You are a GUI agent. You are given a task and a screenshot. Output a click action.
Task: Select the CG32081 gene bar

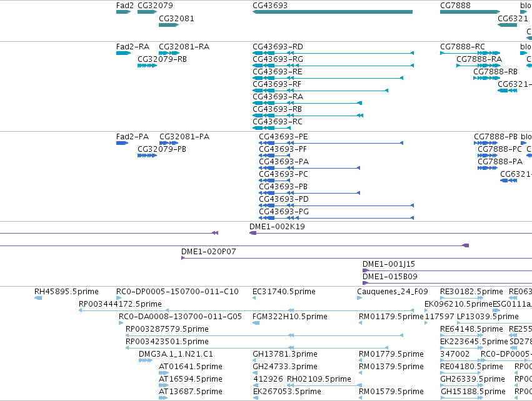[169, 25]
